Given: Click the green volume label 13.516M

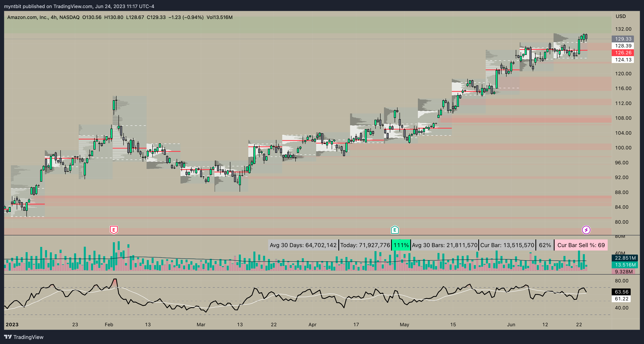Looking at the screenshot, I should [x=625, y=265].
